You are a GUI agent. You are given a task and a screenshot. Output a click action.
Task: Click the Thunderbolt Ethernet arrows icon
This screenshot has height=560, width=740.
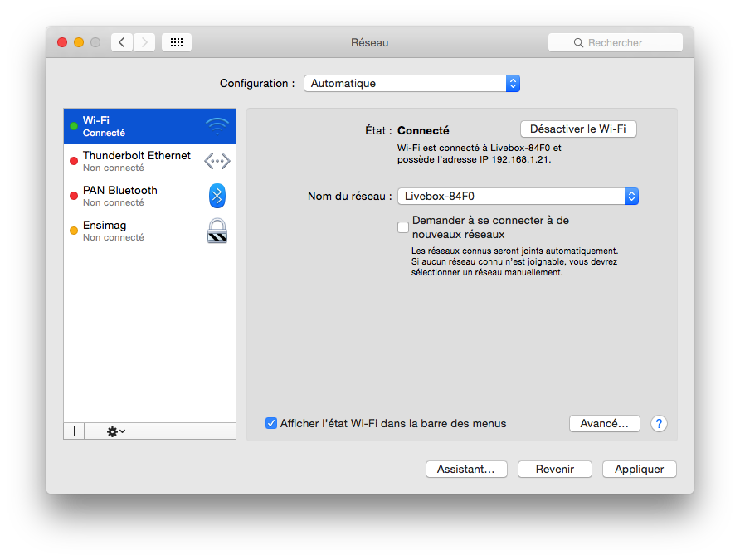click(x=217, y=161)
